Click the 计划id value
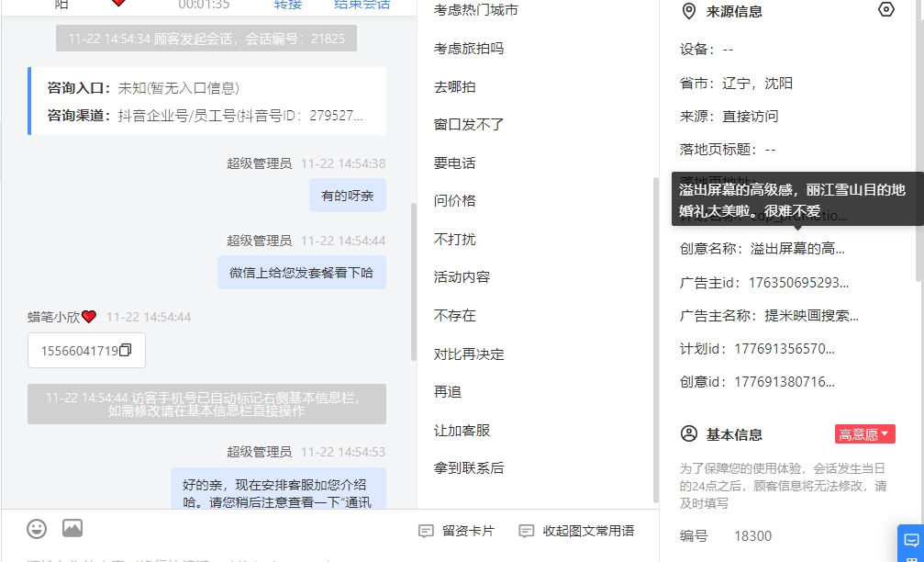 (x=785, y=349)
